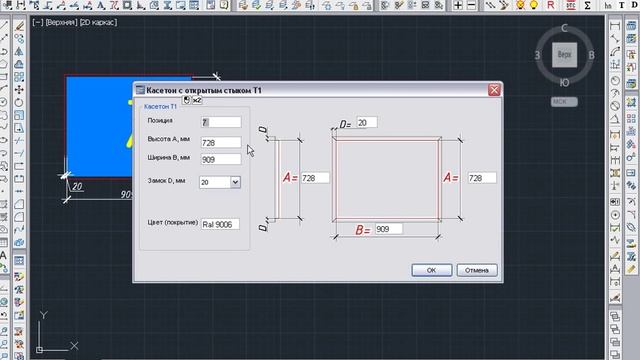This screenshot has width=640, height=360.
Task: Select the Radius dimension tool
Action: (615, 80)
